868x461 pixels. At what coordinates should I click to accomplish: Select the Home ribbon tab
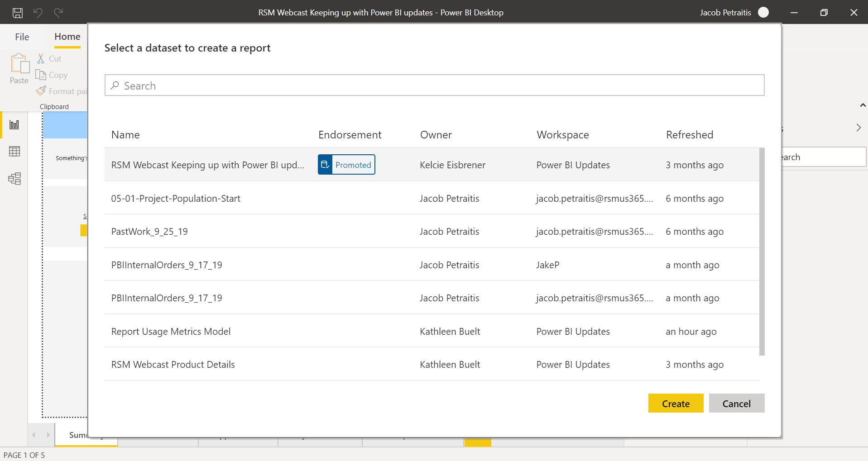pyautogui.click(x=67, y=37)
